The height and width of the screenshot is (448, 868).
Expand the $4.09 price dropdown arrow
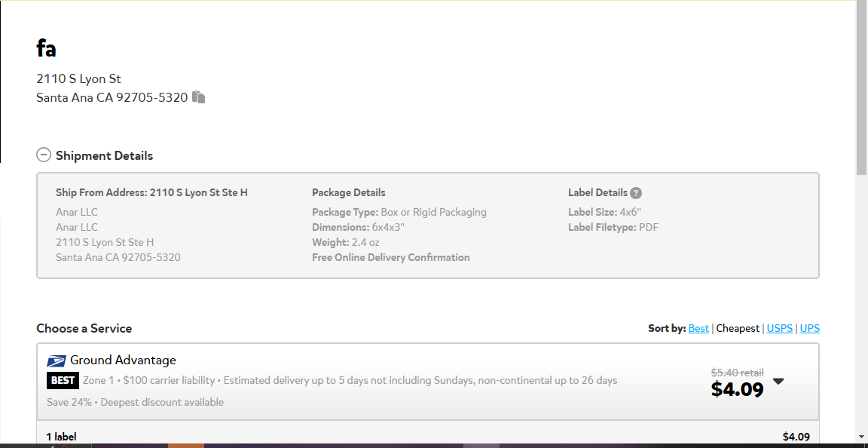(x=778, y=382)
